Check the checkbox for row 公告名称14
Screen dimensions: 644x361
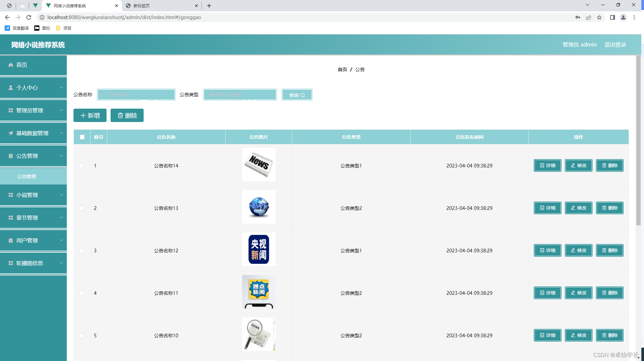pos(82,166)
